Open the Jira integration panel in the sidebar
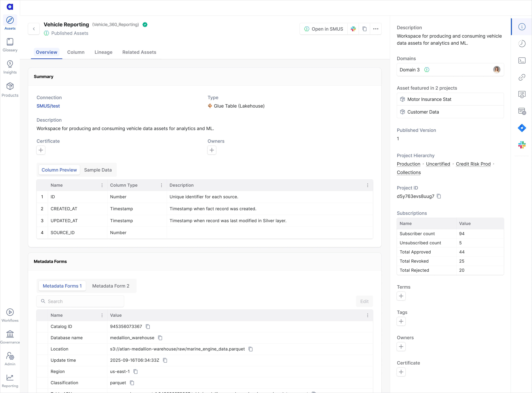532x393 pixels. click(522, 128)
